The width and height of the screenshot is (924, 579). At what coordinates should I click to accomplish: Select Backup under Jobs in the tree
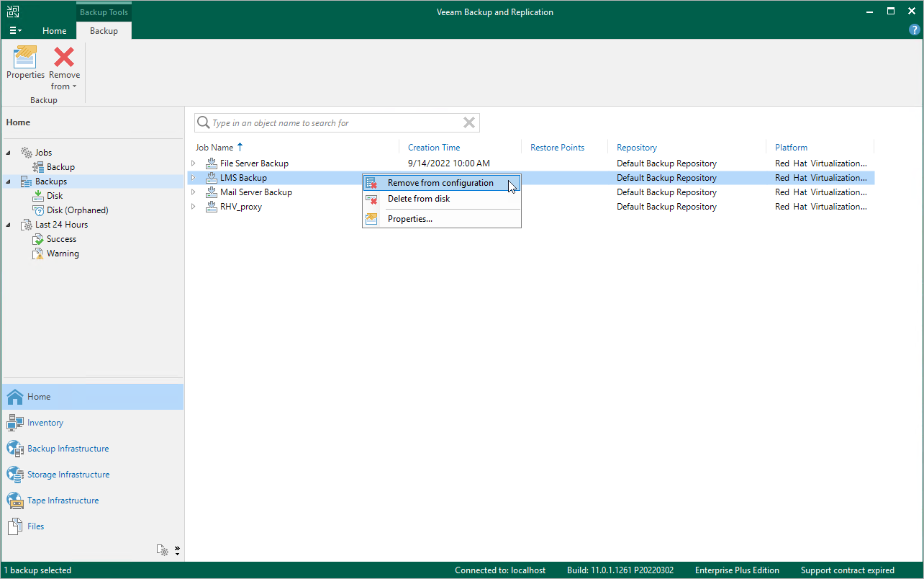pyautogui.click(x=60, y=167)
